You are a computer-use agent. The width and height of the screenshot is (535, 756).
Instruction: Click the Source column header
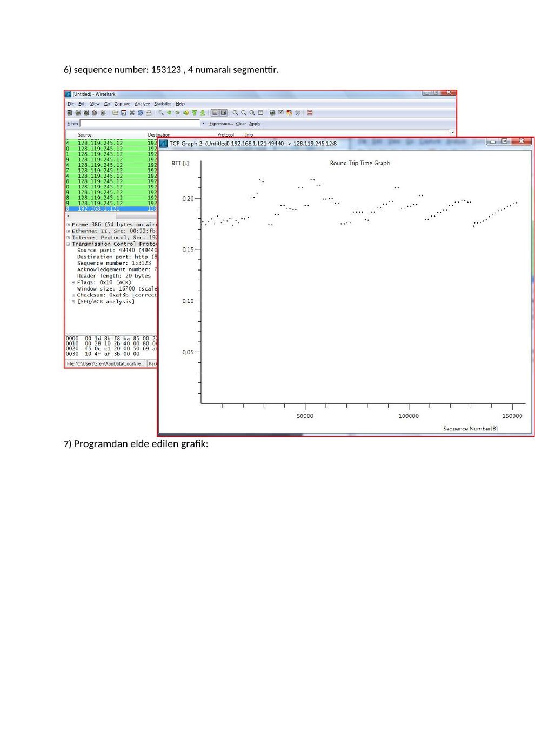coord(85,135)
